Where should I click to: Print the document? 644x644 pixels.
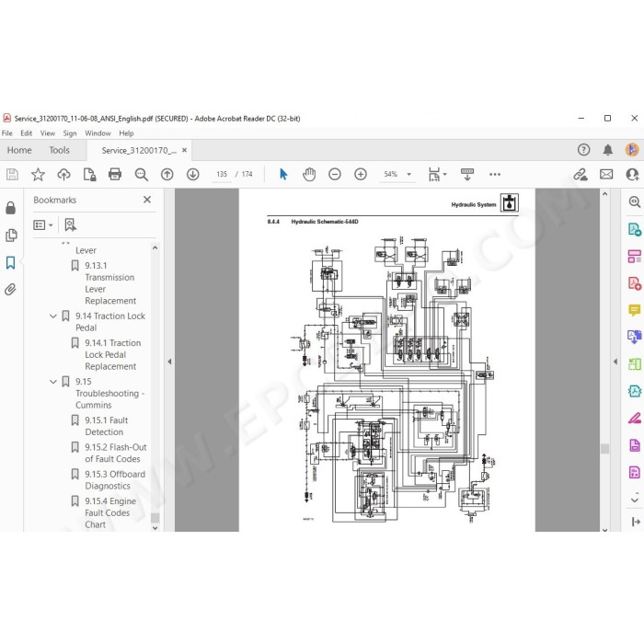[115, 175]
